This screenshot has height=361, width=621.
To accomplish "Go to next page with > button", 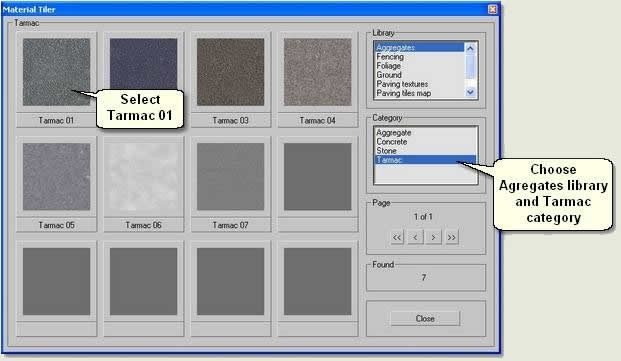I will coord(433,238).
